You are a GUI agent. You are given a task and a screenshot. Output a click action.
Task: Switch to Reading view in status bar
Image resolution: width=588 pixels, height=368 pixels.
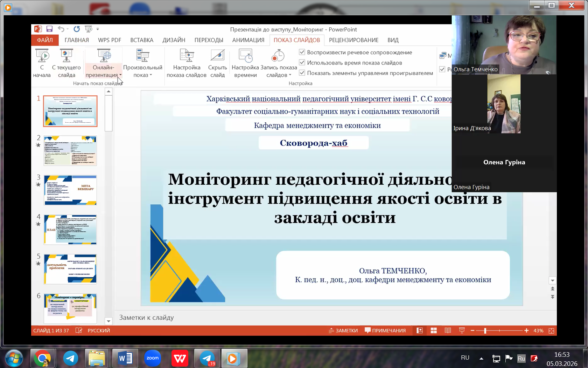coord(448,330)
